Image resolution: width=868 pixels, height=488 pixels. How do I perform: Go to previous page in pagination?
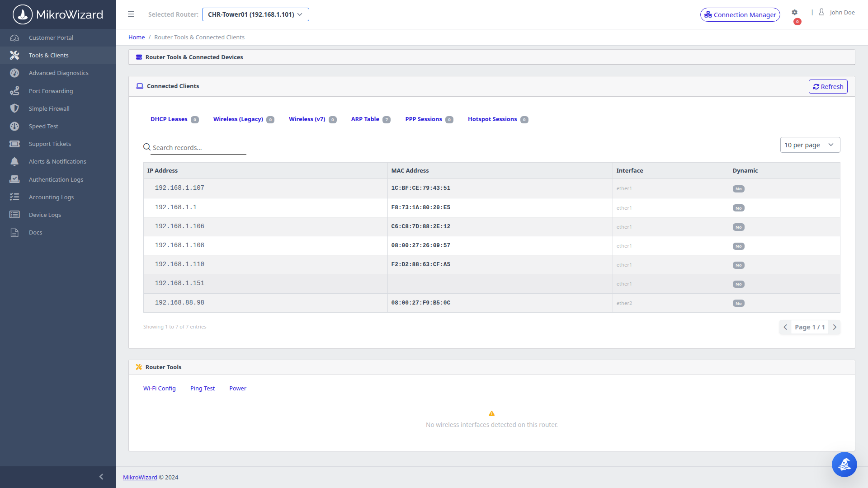pos(785,327)
